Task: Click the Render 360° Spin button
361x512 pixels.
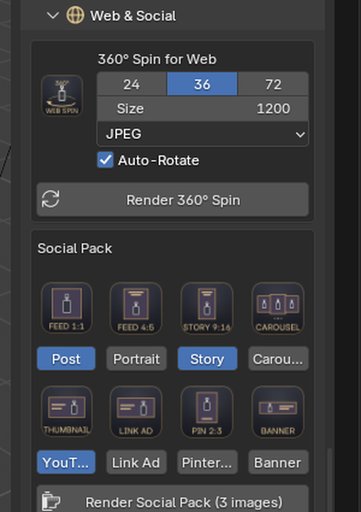Action: pyautogui.click(x=173, y=200)
